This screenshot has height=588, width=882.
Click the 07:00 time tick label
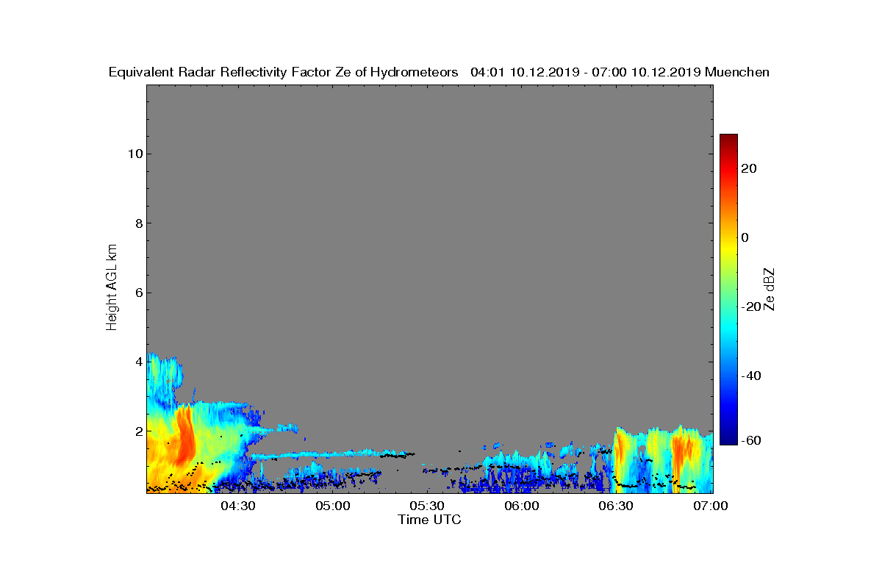point(711,506)
